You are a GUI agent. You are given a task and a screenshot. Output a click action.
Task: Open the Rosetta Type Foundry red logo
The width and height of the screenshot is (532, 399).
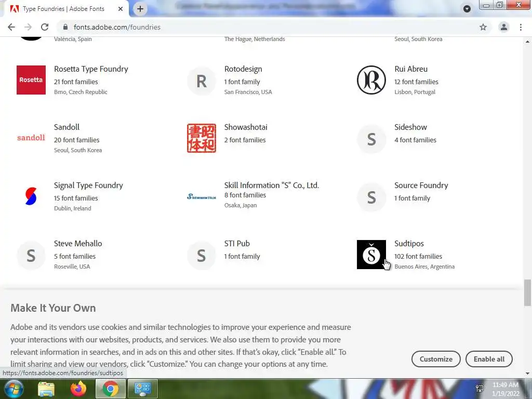tap(31, 80)
